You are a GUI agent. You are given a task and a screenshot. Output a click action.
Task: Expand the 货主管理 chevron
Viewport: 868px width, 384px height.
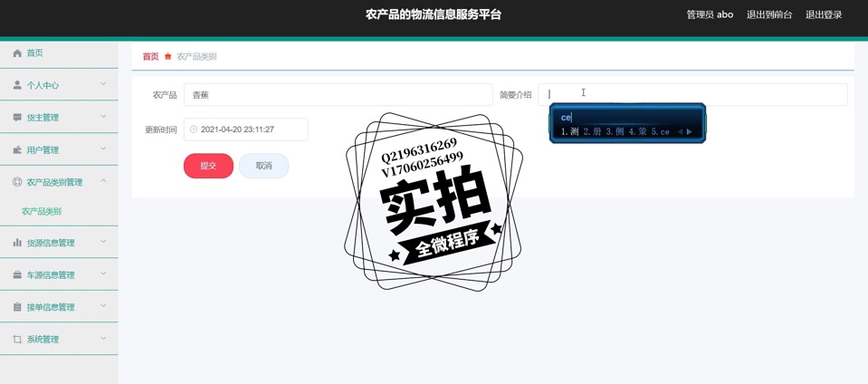coord(103,116)
